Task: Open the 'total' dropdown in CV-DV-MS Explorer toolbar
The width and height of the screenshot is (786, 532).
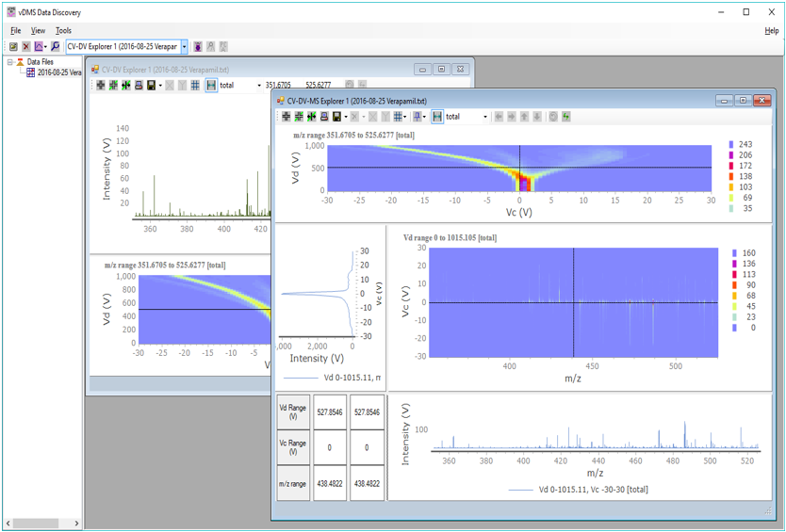Action: tap(484, 117)
